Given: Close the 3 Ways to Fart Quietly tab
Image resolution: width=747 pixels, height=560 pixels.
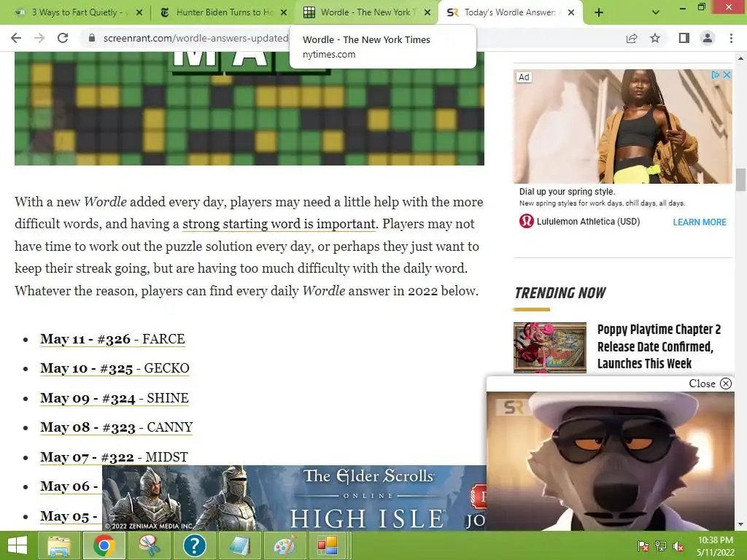Looking at the screenshot, I should [139, 13].
